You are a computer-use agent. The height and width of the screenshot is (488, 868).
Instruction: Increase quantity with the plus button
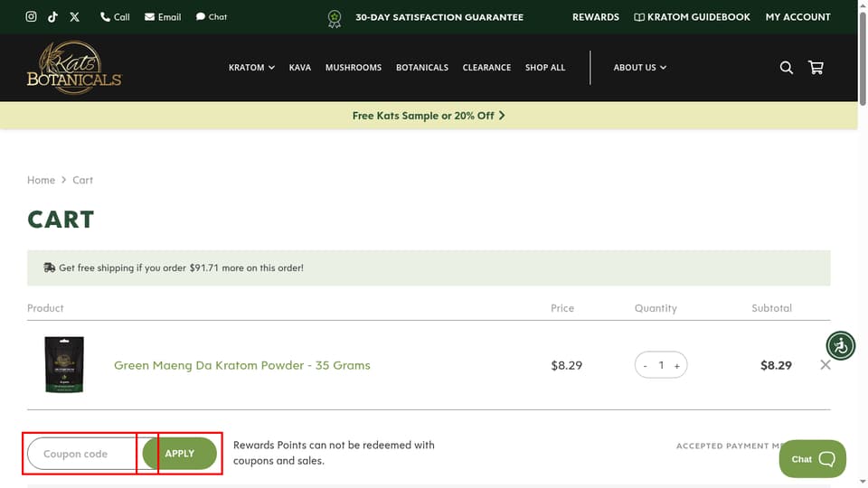(x=677, y=366)
